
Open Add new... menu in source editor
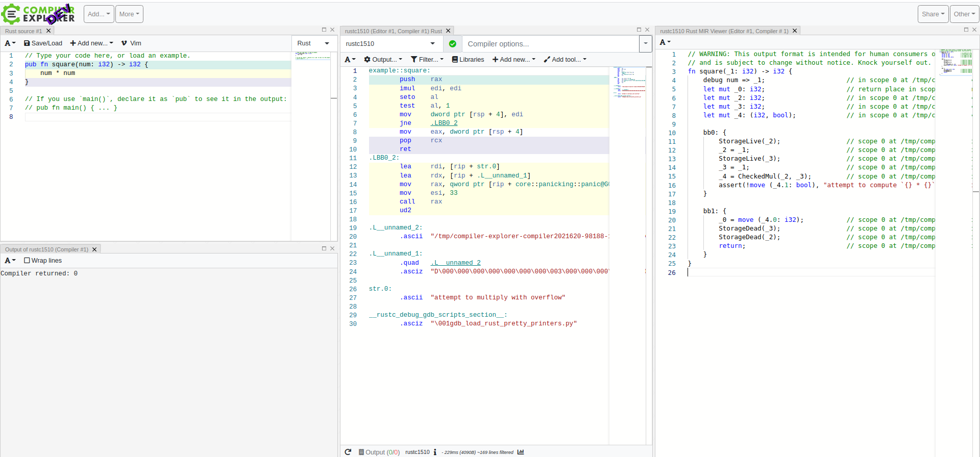91,43
